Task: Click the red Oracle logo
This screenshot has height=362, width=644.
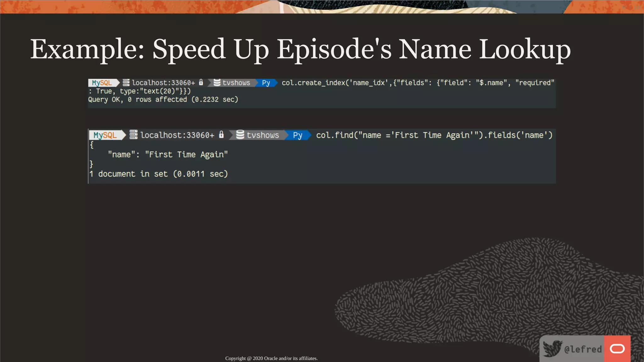Action: pos(617,348)
